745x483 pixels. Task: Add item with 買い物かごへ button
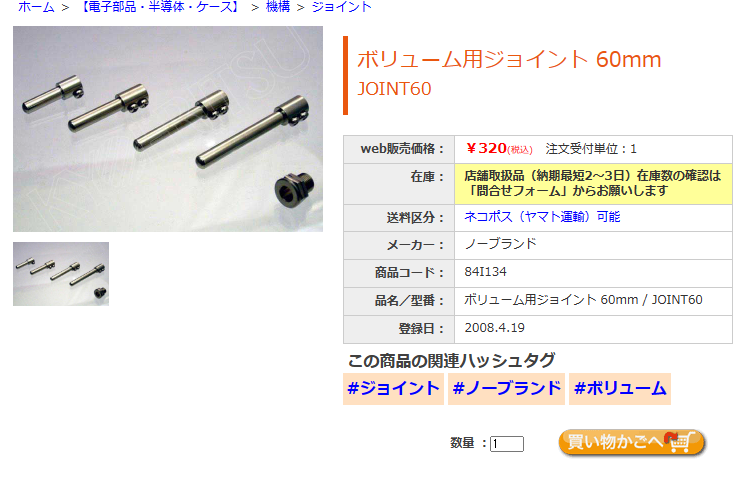[631, 442]
